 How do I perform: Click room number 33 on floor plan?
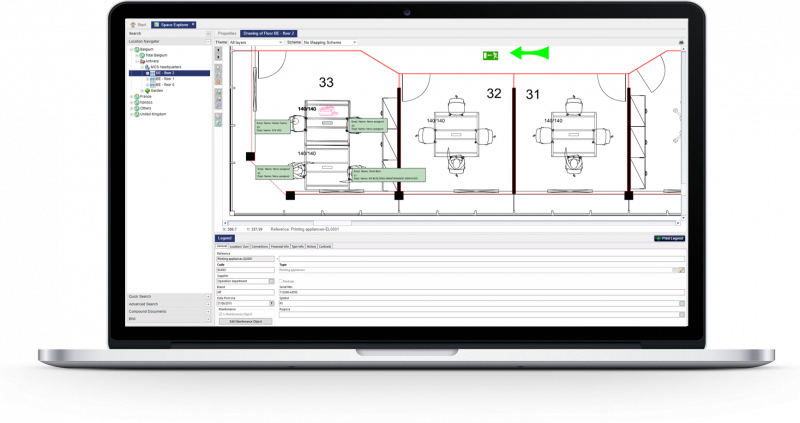(x=326, y=82)
